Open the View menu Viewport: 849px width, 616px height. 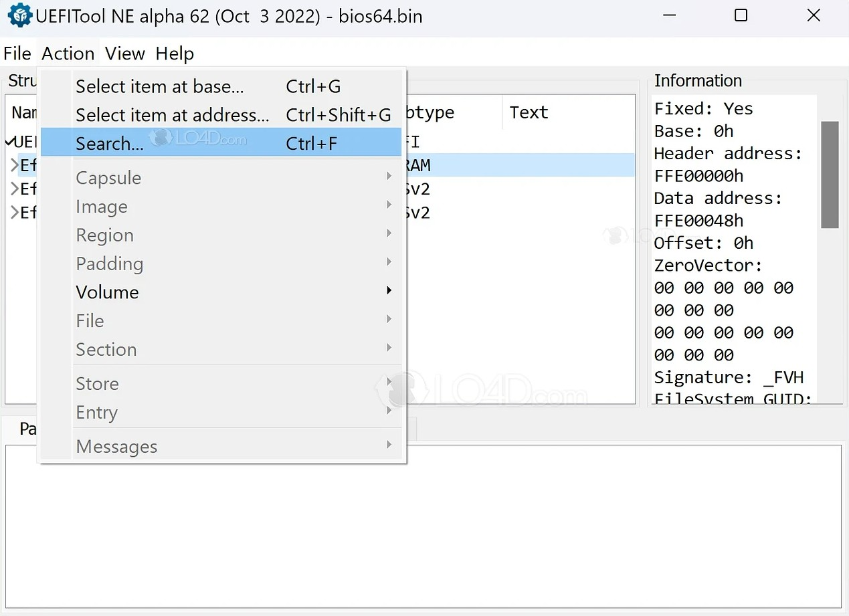click(x=124, y=54)
